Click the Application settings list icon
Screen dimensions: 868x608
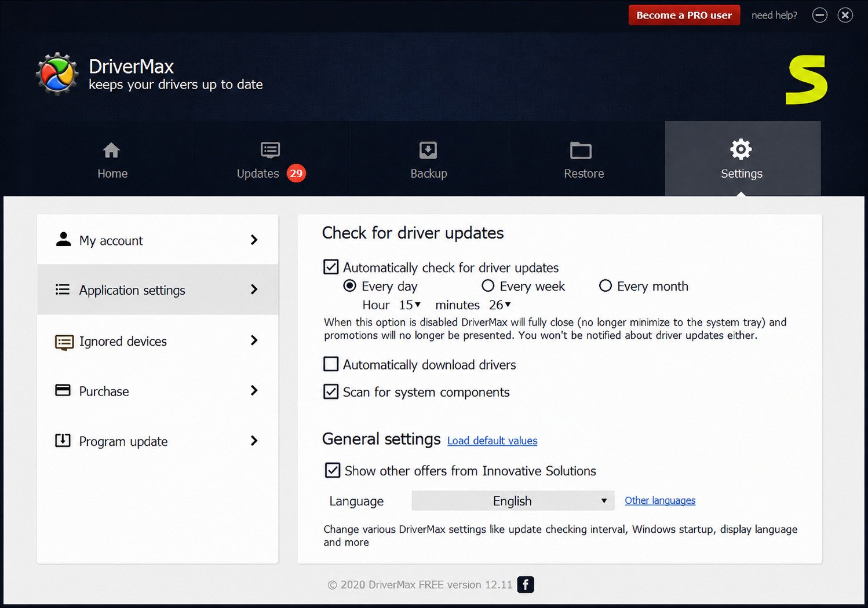(63, 289)
